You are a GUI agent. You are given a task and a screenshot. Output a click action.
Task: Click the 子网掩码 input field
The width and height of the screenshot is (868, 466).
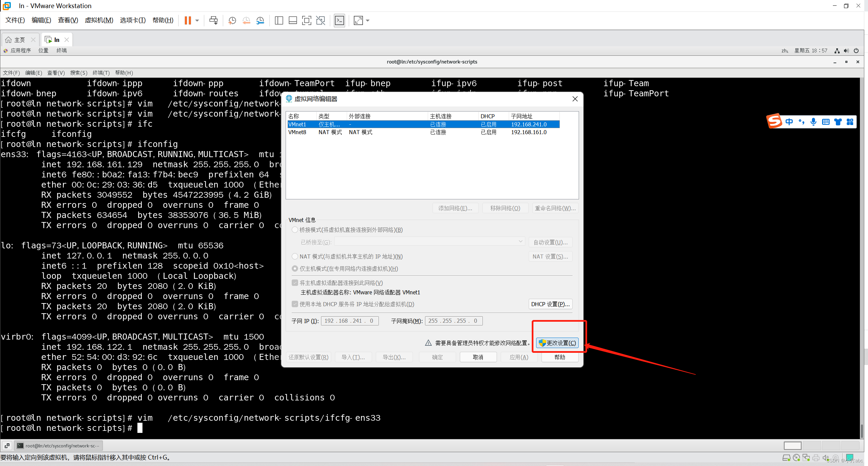(x=454, y=321)
